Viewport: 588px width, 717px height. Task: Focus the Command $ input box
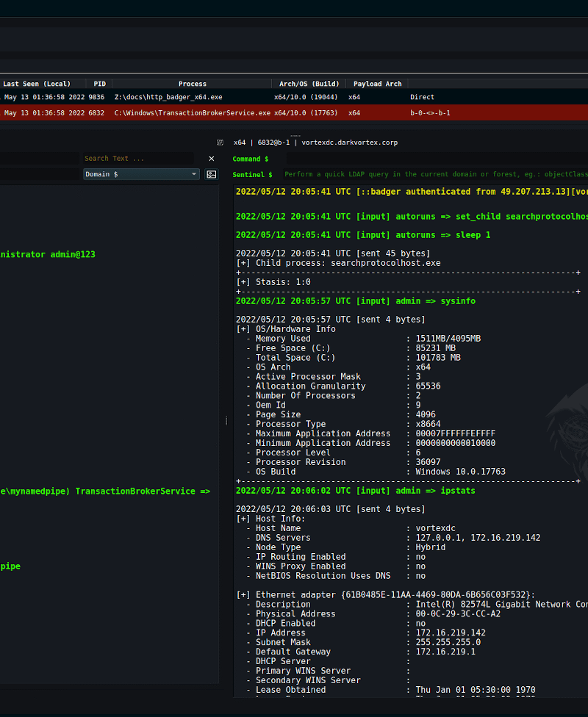[x=437, y=159]
